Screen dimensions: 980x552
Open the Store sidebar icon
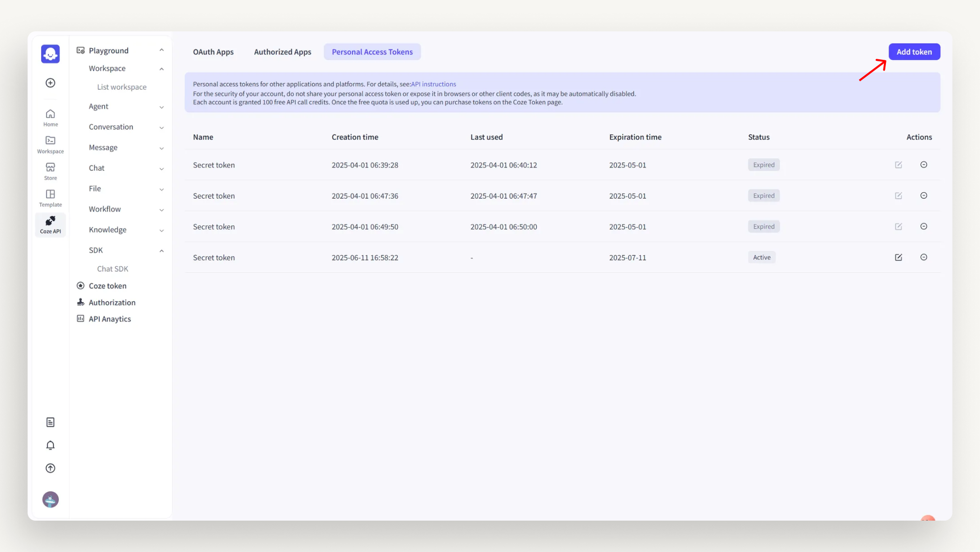tap(50, 171)
